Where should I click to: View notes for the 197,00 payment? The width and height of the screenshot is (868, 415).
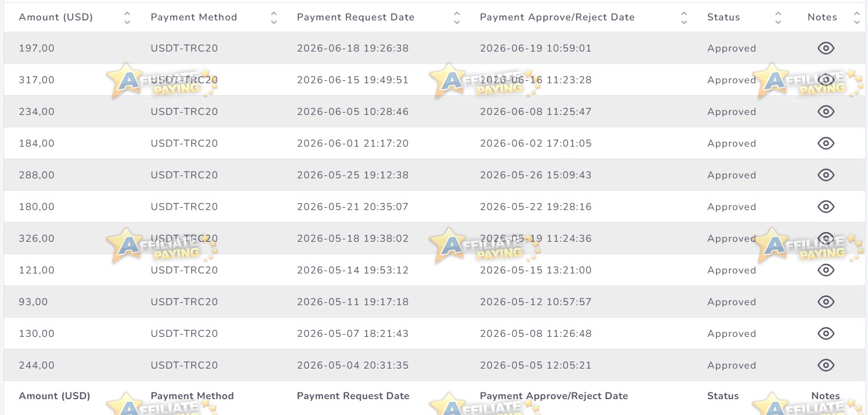(826, 48)
